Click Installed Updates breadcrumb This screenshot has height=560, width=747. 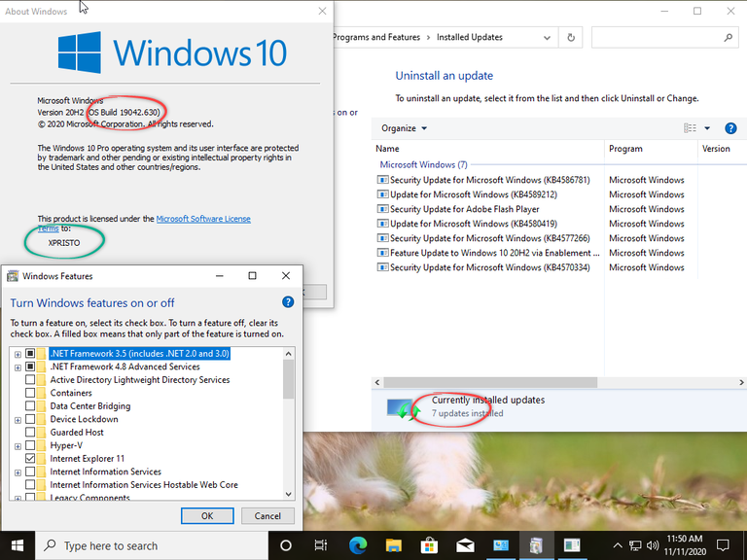pyautogui.click(x=469, y=37)
